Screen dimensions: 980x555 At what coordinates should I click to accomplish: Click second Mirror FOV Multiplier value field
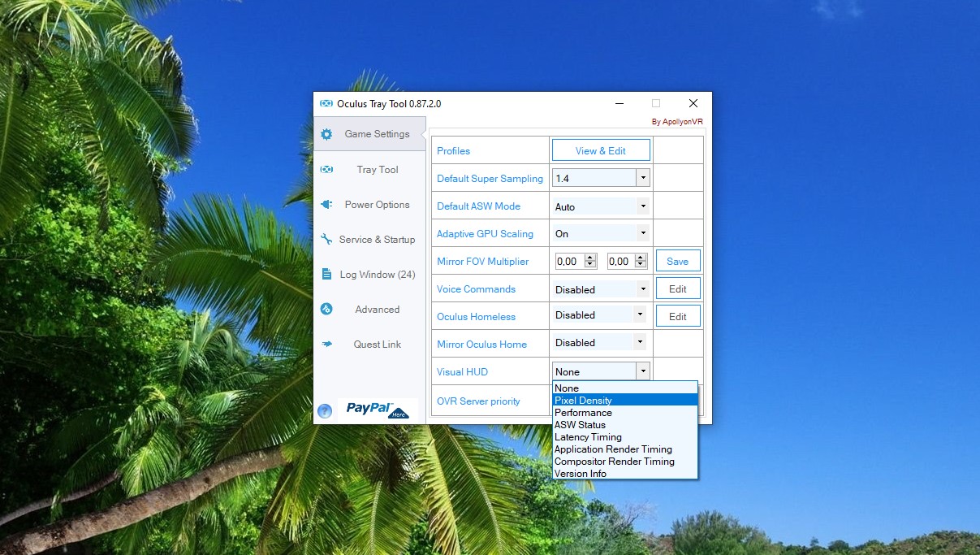click(x=620, y=261)
